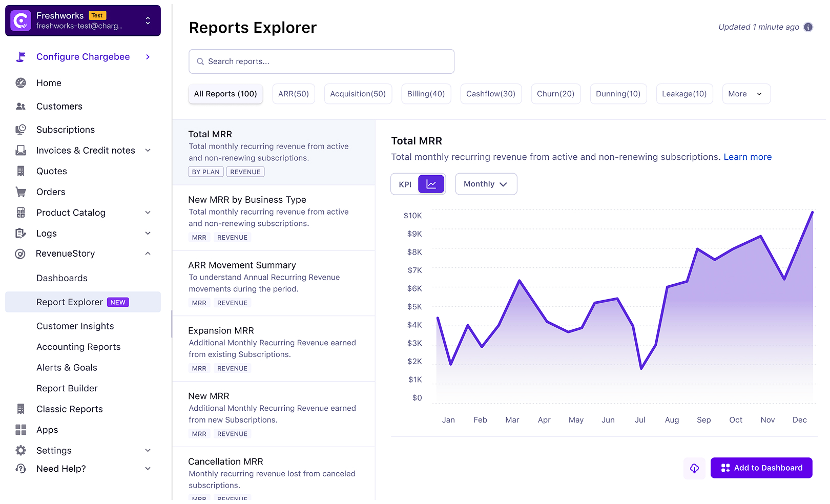Select the RevenueStory icon
830x504 pixels.
click(20, 253)
